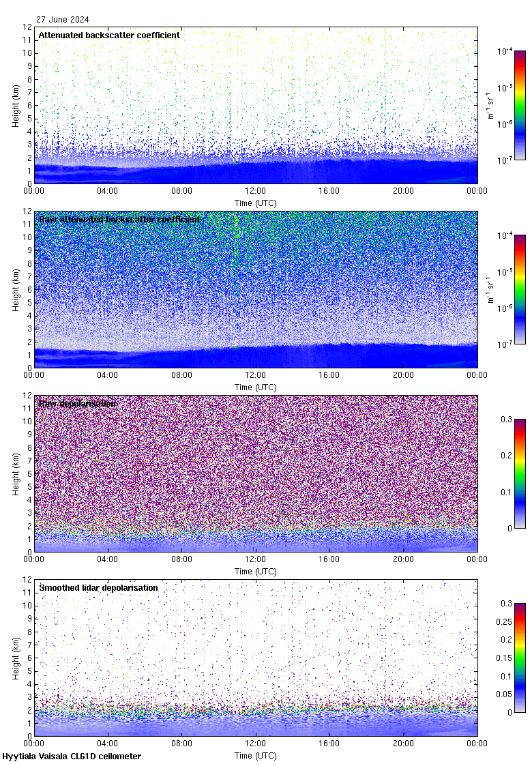
Task: Click inside the attenuated backscatter coefficient plot
Action: (255, 105)
